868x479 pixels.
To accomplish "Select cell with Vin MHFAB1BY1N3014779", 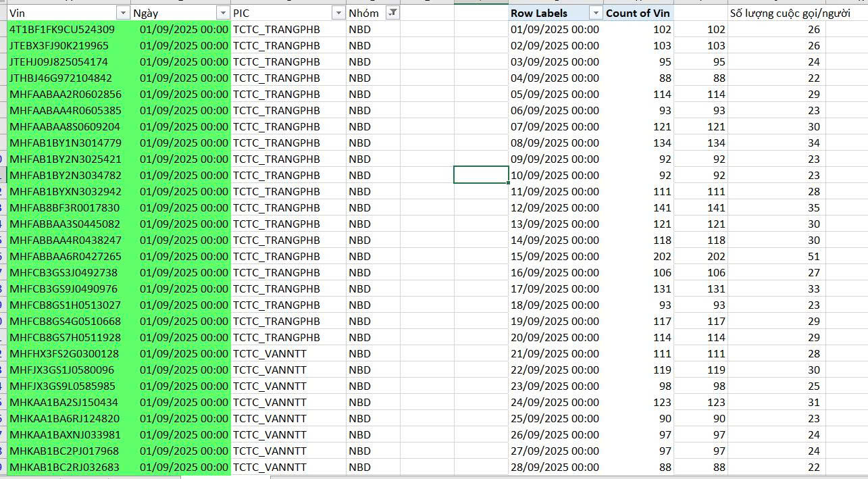I will pos(68,143).
